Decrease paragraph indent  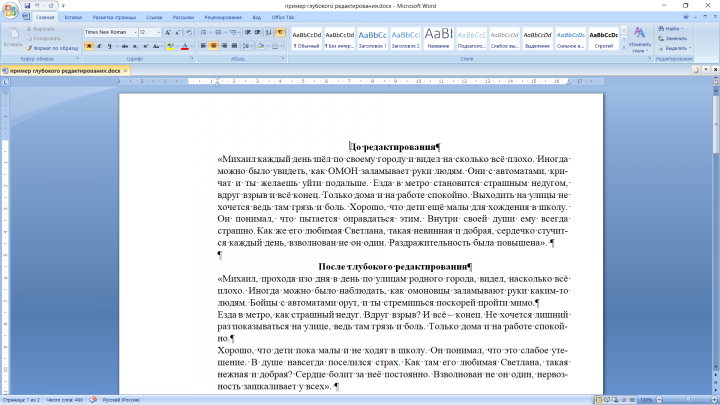248,33
